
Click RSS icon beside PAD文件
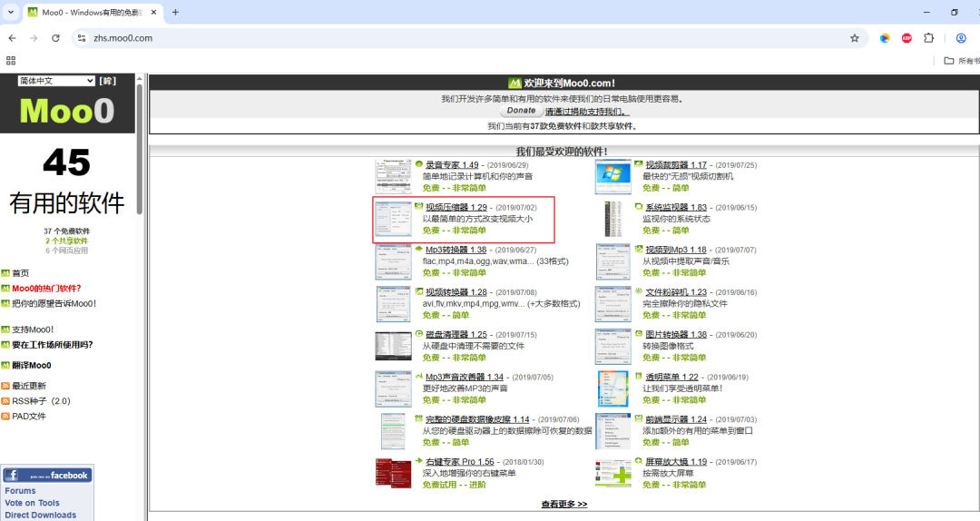coord(5,416)
